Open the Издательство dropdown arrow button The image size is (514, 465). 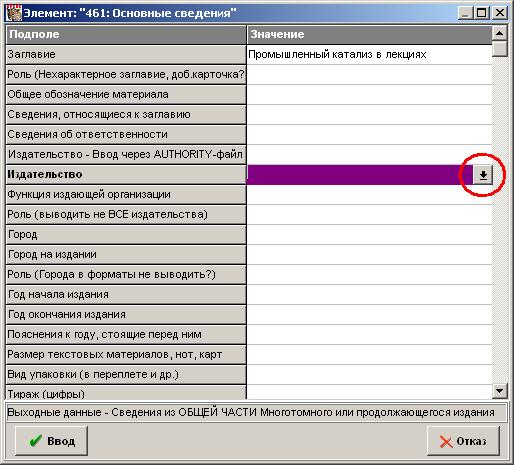(x=483, y=175)
